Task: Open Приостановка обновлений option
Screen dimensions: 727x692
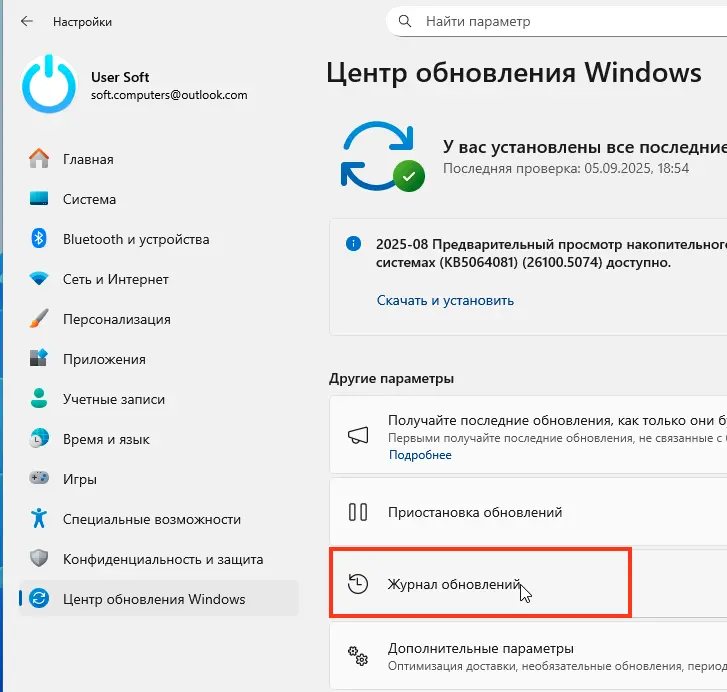Action: click(x=474, y=512)
